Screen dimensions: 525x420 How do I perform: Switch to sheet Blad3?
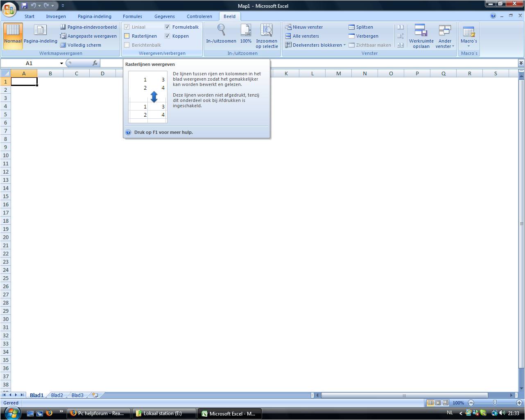77,395
